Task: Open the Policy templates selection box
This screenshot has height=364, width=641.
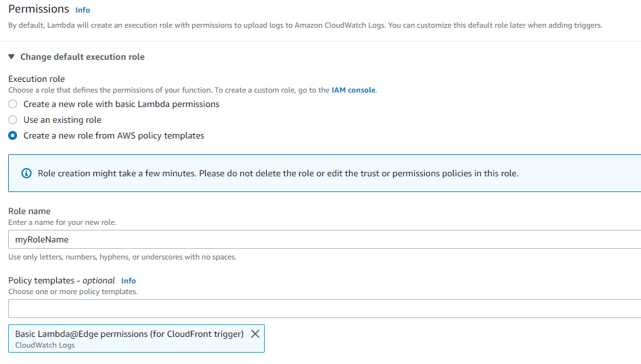Action: 324,309
